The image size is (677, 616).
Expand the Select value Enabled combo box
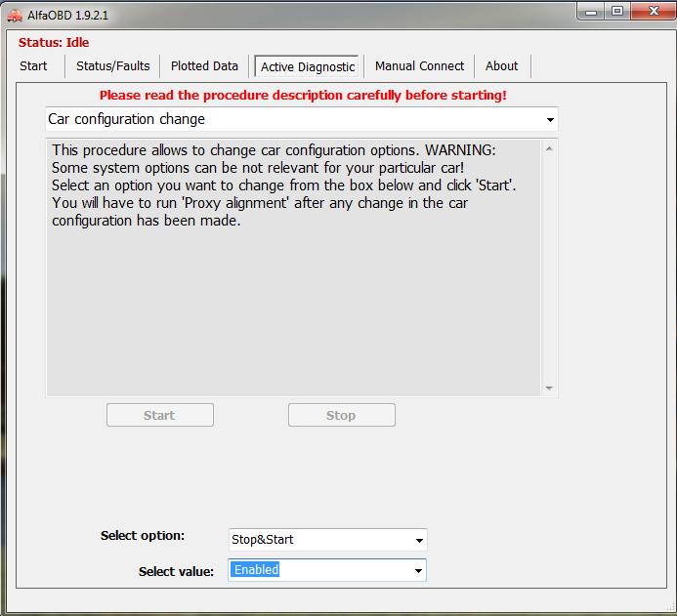[x=327, y=570]
